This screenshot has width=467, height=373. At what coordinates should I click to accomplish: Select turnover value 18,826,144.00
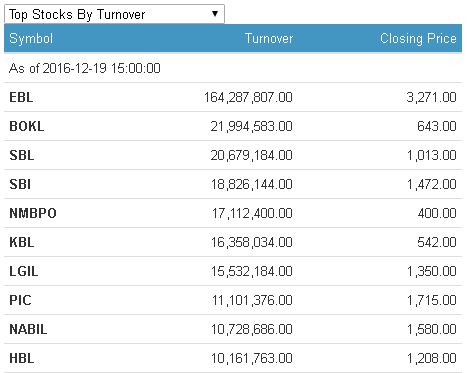(252, 184)
